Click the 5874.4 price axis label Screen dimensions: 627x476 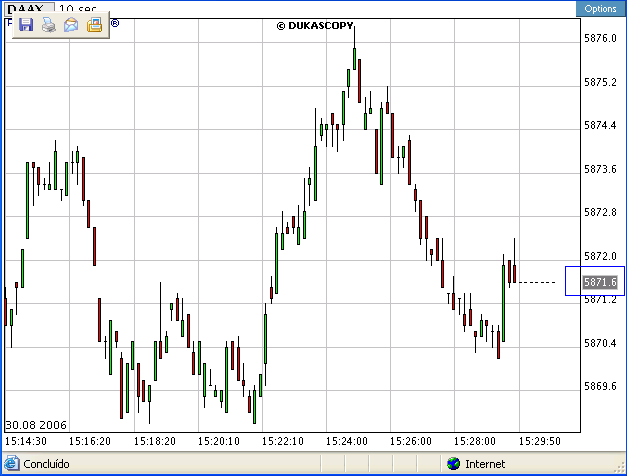click(x=600, y=126)
